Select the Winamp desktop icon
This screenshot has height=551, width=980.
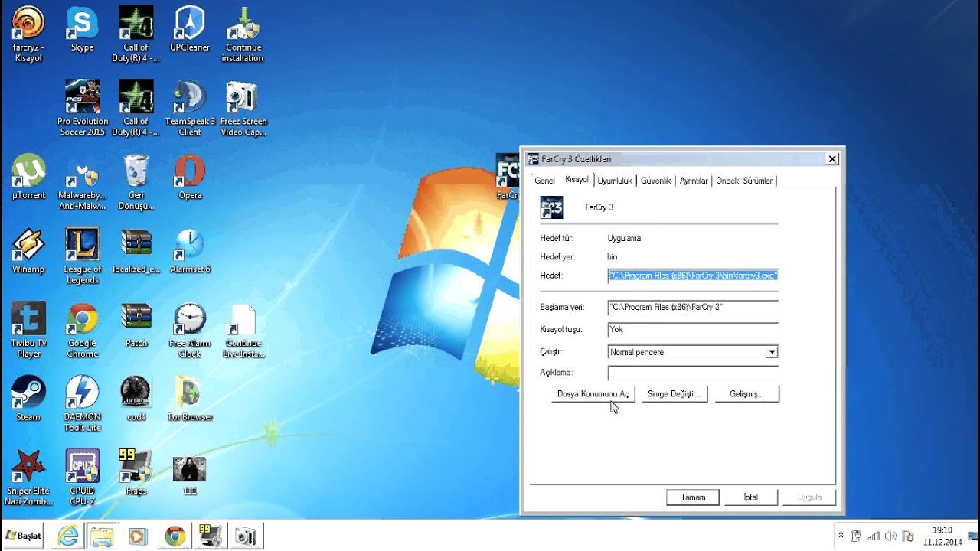(28, 251)
